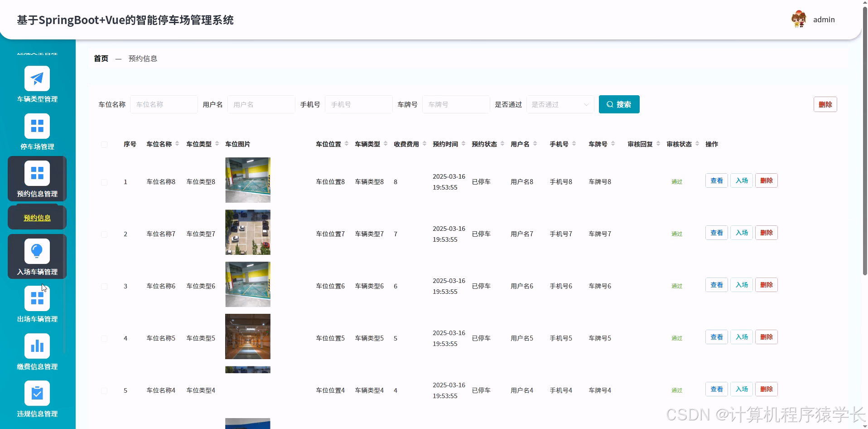Sort by 车位类型 column arrows
868x429 pixels.
(x=217, y=144)
